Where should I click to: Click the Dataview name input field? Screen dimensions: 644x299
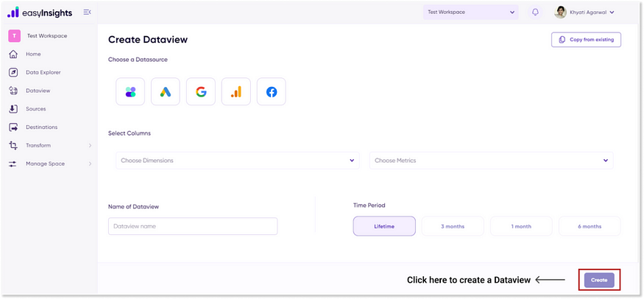(193, 226)
